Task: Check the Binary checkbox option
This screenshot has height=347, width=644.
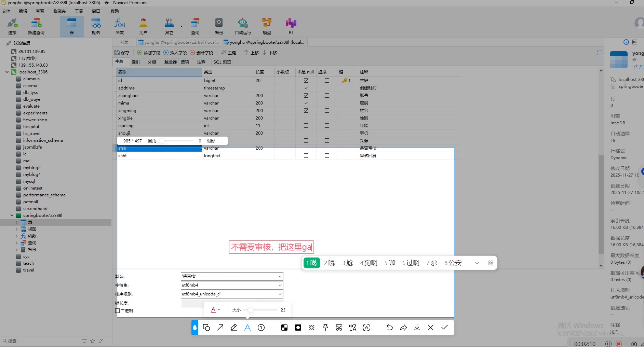Action: click(x=118, y=311)
